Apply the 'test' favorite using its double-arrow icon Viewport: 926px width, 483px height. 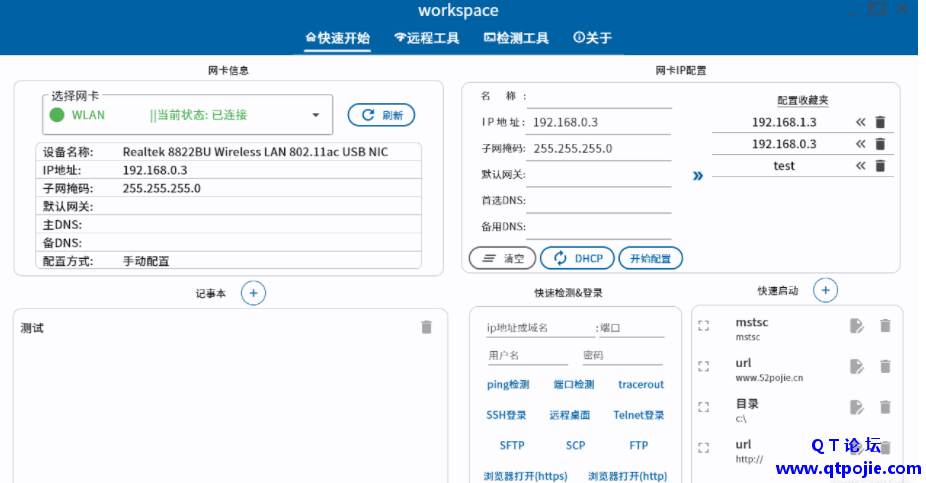(x=860, y=166)
